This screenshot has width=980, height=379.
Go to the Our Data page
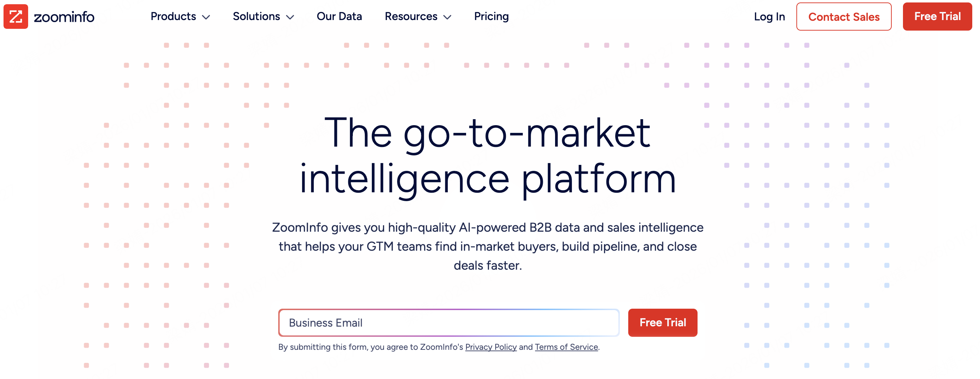coord(339,16)
